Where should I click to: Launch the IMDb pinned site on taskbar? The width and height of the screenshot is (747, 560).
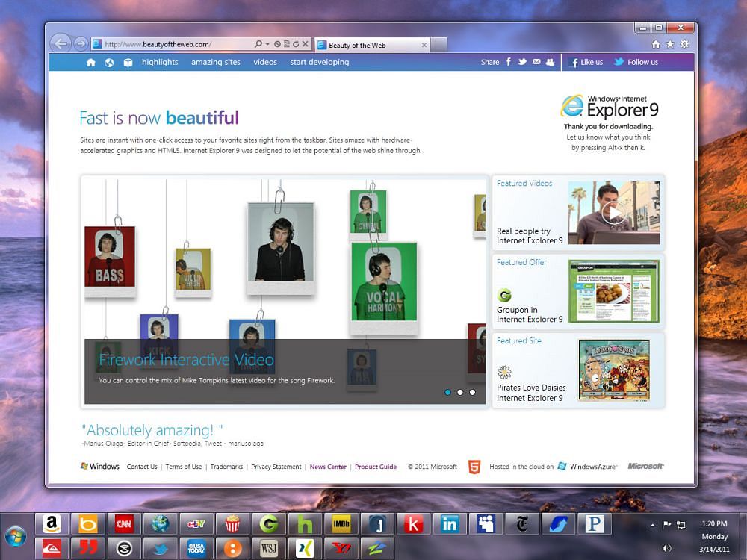coord(341,524)
